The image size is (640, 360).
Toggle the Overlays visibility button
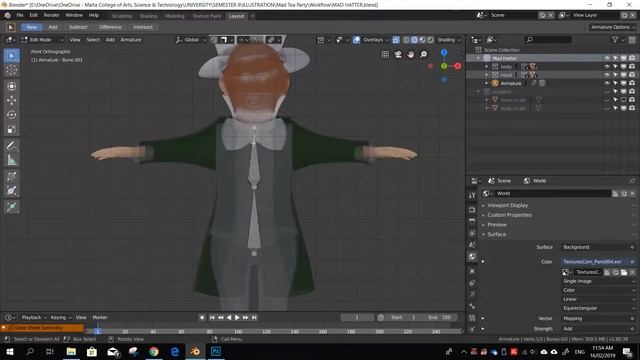click(356, 40)
